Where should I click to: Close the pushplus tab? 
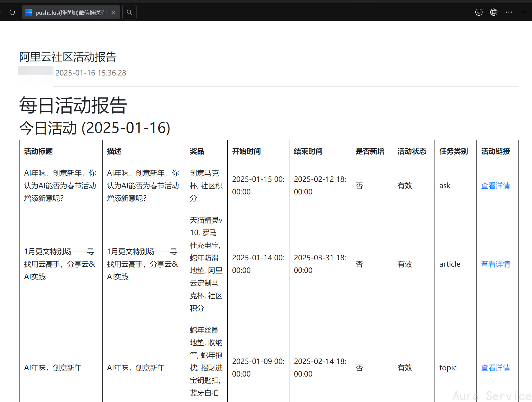113,12
